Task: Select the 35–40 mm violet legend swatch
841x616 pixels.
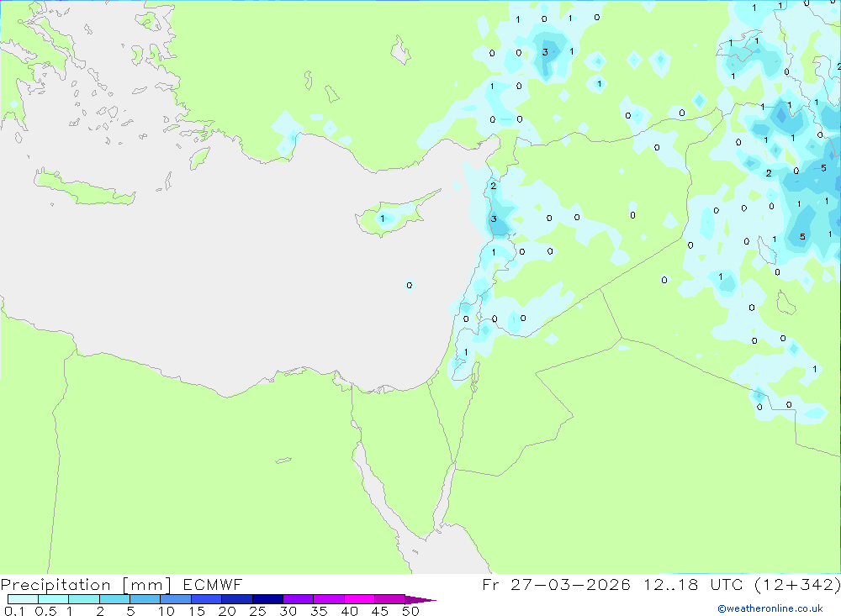Action: 329,599
